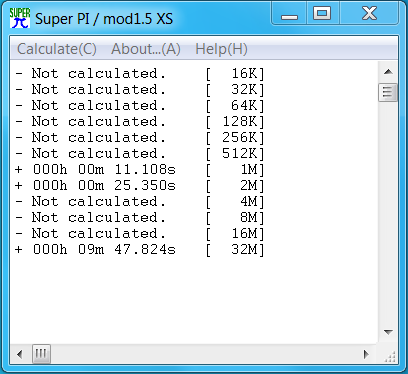Minimize the Super PI window

[289, 14]
